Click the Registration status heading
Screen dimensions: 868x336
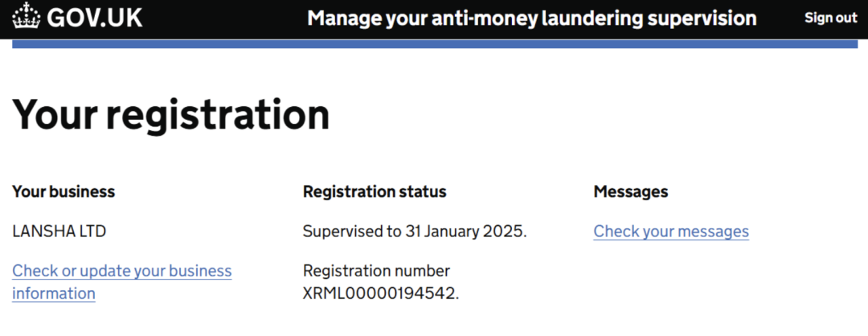(x=375, y=191)
